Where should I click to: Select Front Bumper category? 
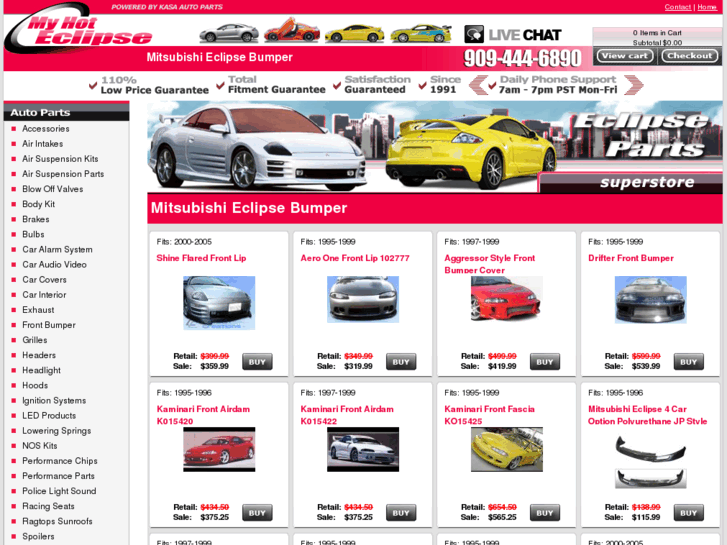(49, 325)
